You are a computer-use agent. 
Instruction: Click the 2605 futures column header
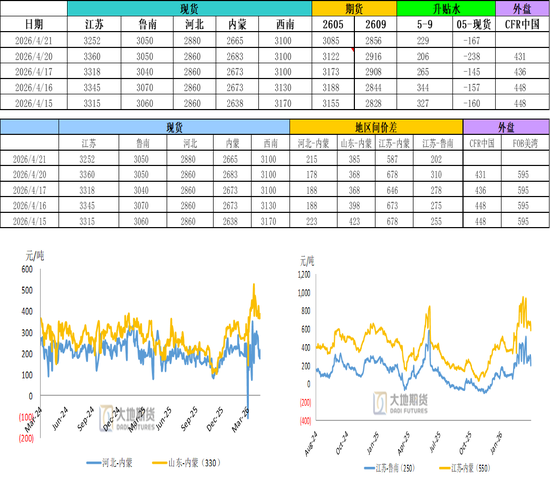(x=333, y=24)
